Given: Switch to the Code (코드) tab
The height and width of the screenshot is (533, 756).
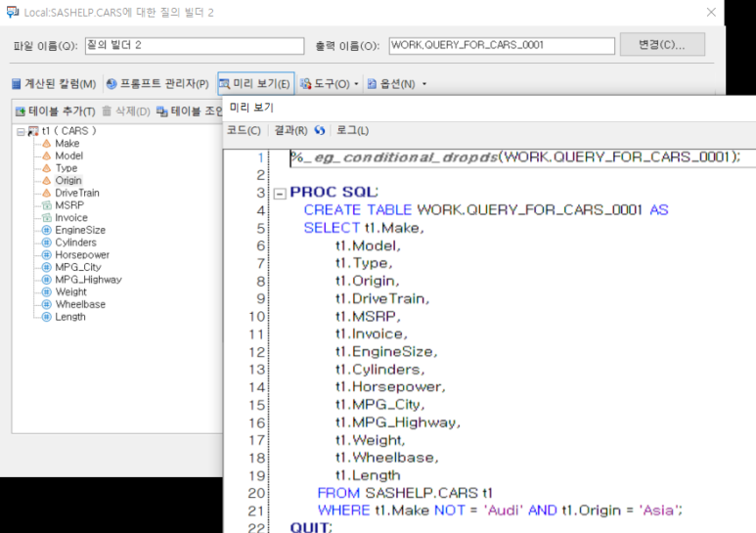Looking at the screenshot, I should (x=244, y=131).
